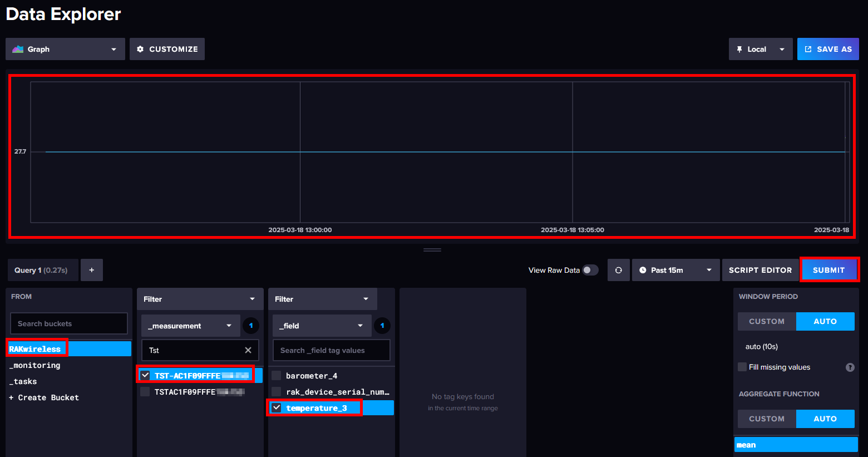Open the _measurement tag key dropdown

click(190, 326)
